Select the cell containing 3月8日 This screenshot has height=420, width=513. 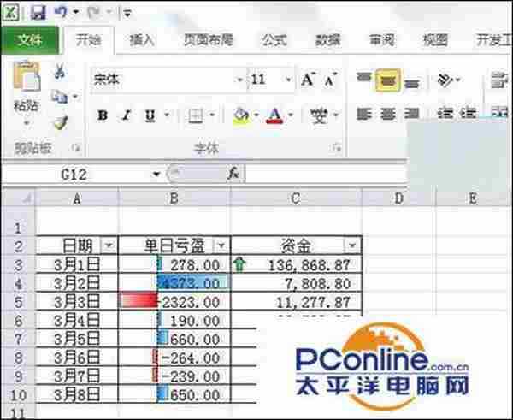pyautogui.click(x=77, y=394)
